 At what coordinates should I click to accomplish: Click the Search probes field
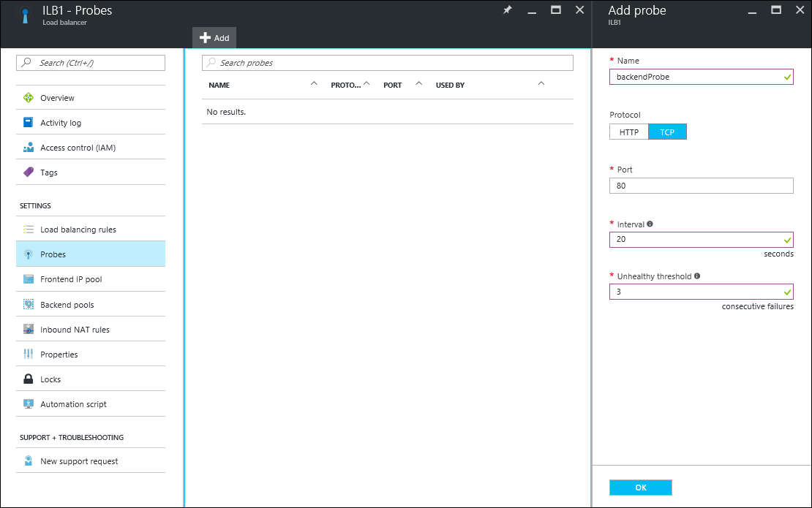[388, 63]
